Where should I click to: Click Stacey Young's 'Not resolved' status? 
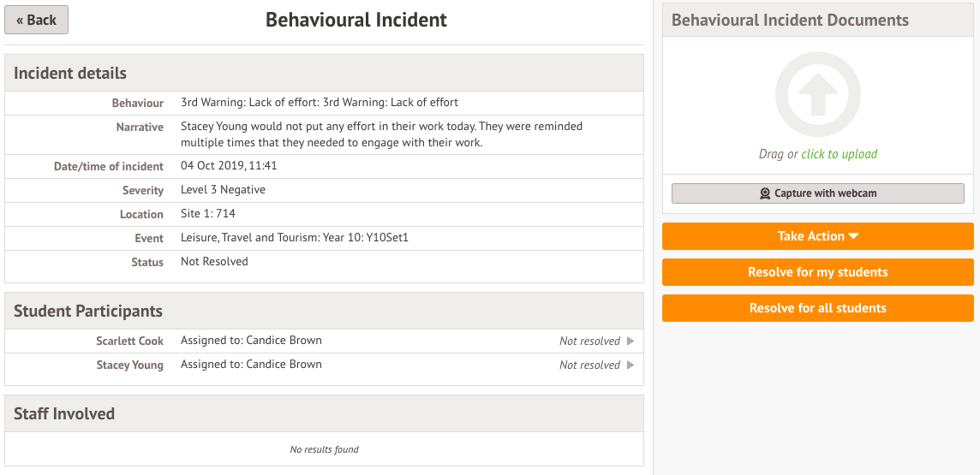coord(589,365)
